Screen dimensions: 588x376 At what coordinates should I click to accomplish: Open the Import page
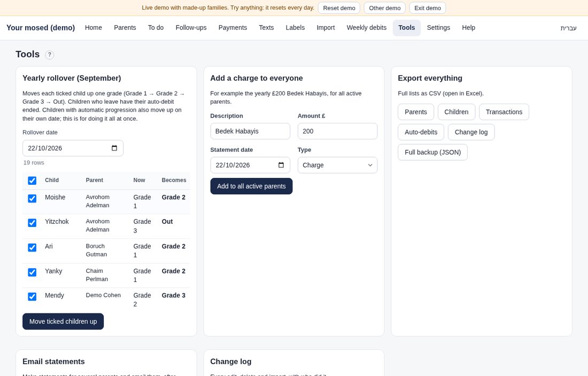(326, 28)
